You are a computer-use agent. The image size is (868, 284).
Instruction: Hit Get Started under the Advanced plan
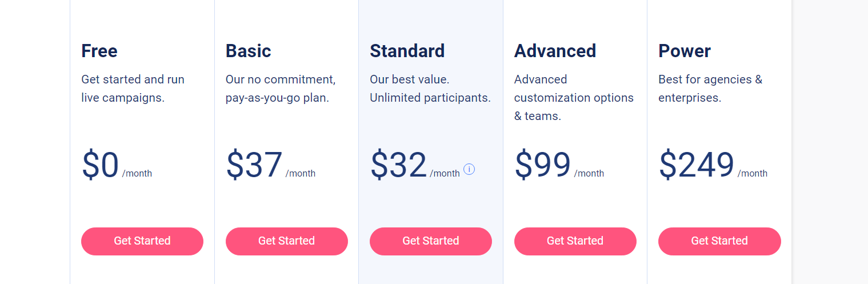(x=575, y=241)
